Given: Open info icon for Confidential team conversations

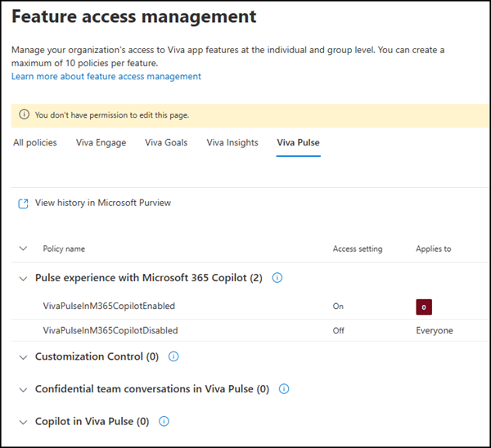Looking at the screenshot, I should click(x=284, y=389).
